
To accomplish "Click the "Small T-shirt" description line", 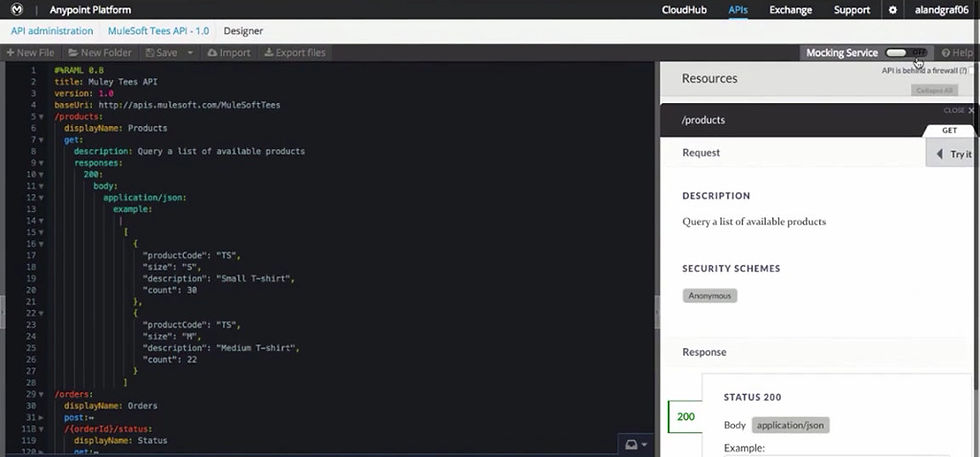I will [218, 279].
